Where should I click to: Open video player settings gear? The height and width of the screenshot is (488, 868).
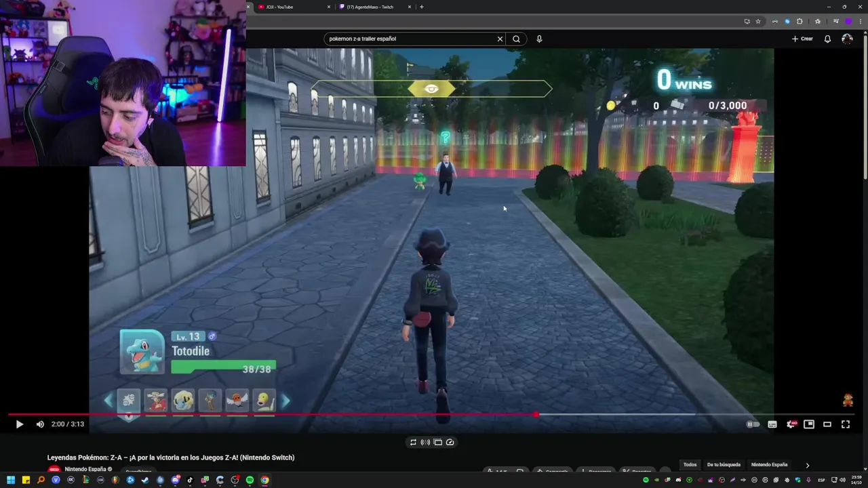791,424
